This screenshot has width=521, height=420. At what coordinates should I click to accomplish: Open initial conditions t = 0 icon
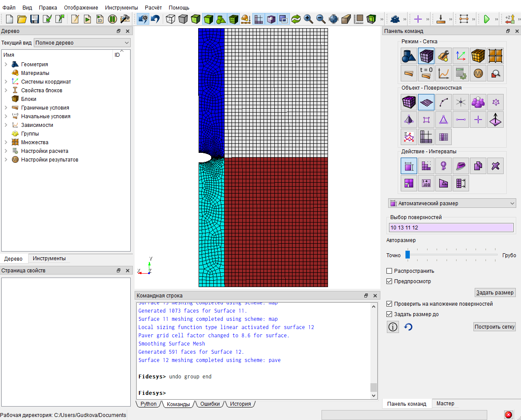click(426, 73)
